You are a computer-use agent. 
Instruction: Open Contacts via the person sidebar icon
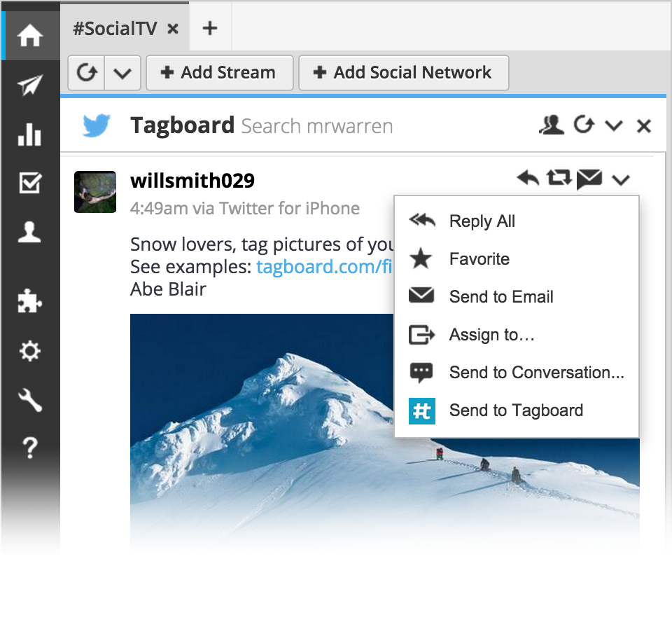coord(30,230)
